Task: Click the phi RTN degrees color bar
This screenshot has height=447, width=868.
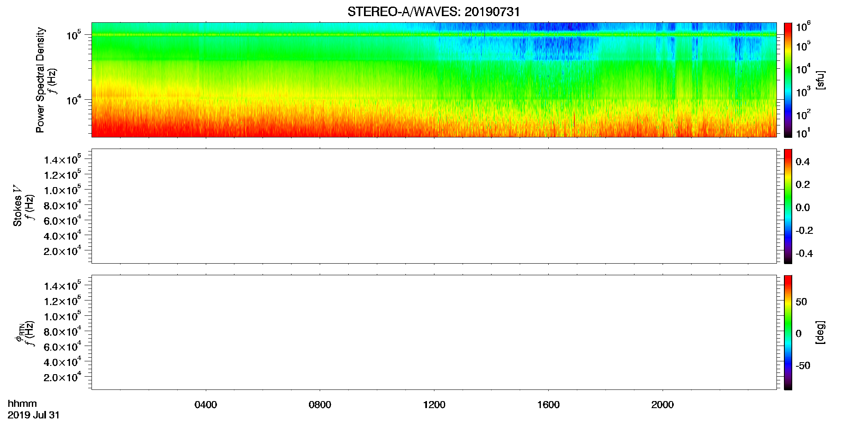Action: [788, 332]
